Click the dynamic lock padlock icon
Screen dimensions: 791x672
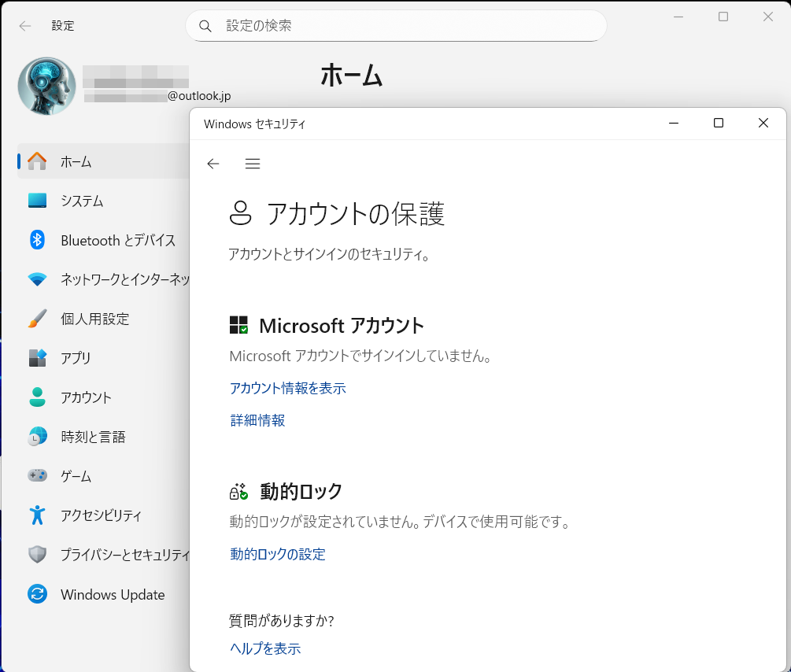(x=238, y=491)
